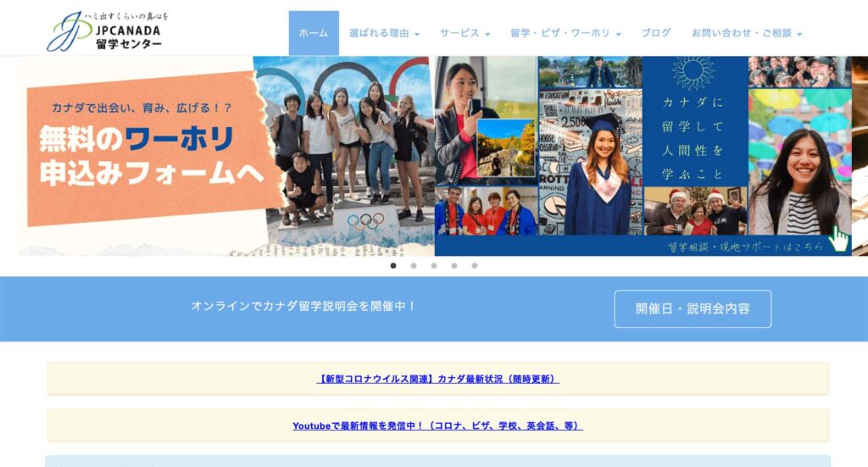Click the 留学相談・現地サポートはこちら text
This screenshot has height=467, width=868.
tap(746, 247)
